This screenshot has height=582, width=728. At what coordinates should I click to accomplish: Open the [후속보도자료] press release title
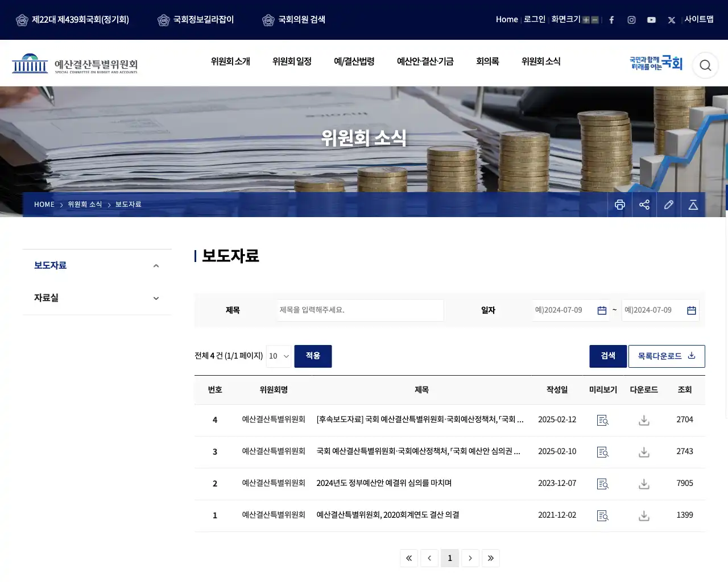pyautogui.click(x=420, y=419)
